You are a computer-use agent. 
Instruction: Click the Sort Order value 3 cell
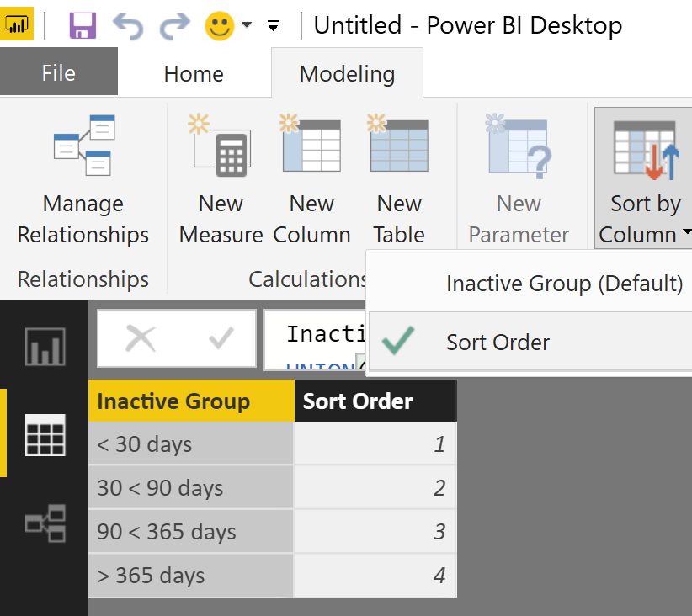[x=375, y=531]
